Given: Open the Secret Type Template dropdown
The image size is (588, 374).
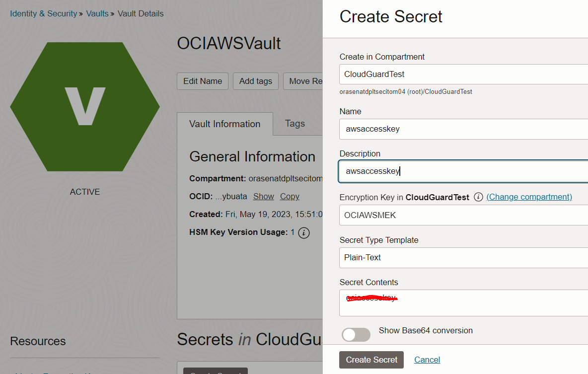Looking at the screenshot, I should click(x=462, y=258).
